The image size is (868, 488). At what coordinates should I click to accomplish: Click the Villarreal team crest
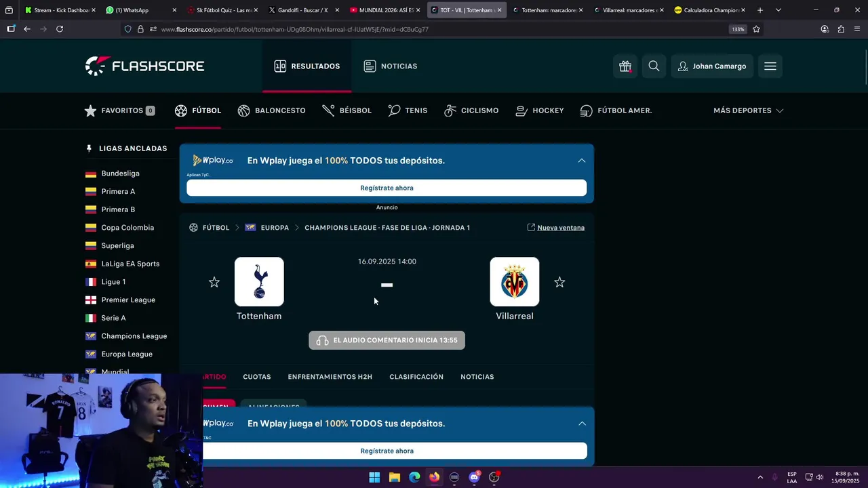tap(515, 281)
